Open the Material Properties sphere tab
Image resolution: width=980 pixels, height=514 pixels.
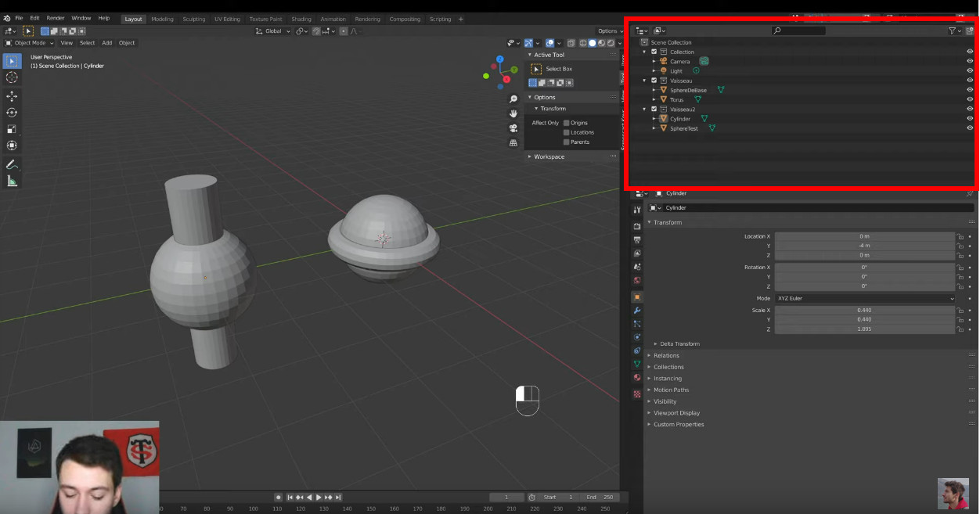[x=637, y=377]
